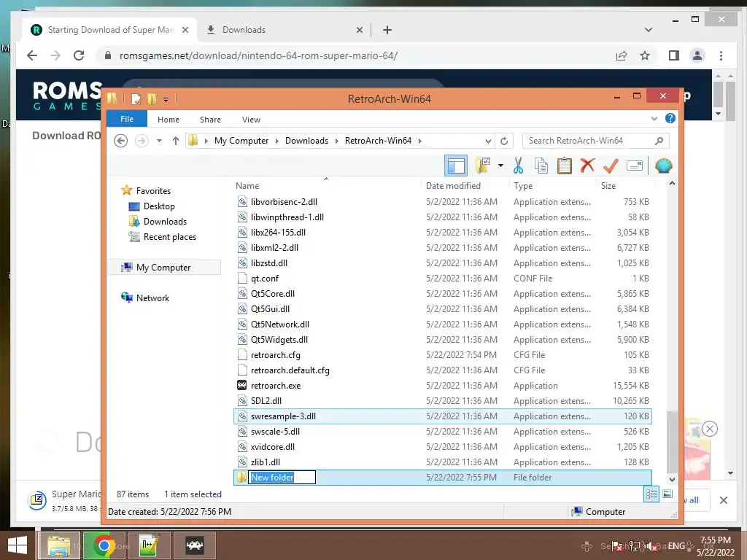This screenshot has width=747, height=560.
Task: Open dropdown arrow beside folder options icon
Action: [500, 166]
